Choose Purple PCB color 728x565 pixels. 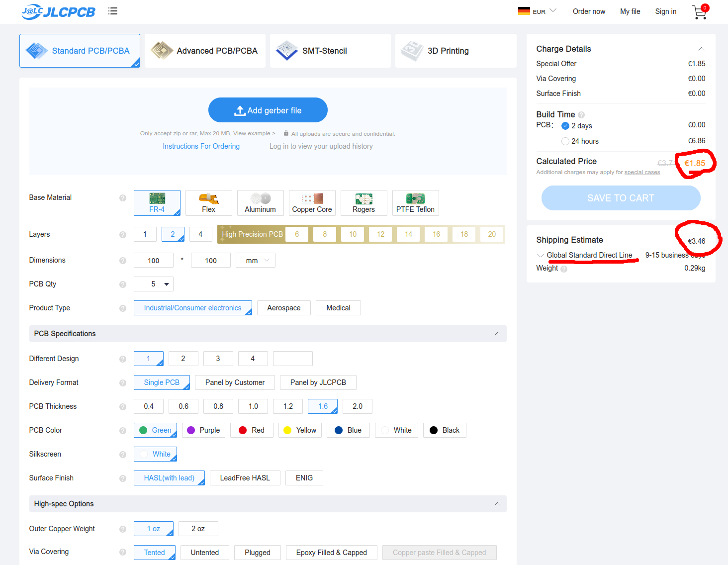click(203, 430)
